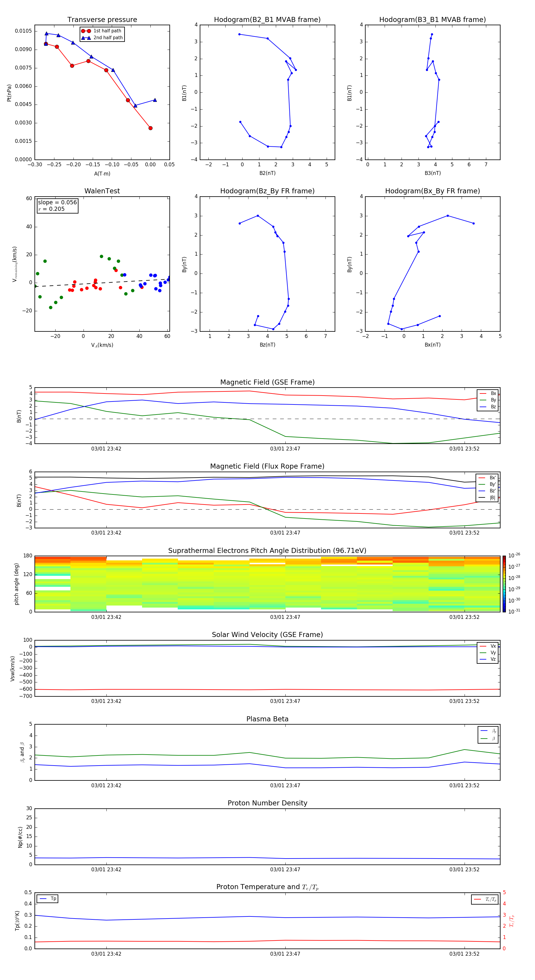
Task: Click Vx red line in solar wind plot
Action: pyautogui.click(x=267, y=689)
